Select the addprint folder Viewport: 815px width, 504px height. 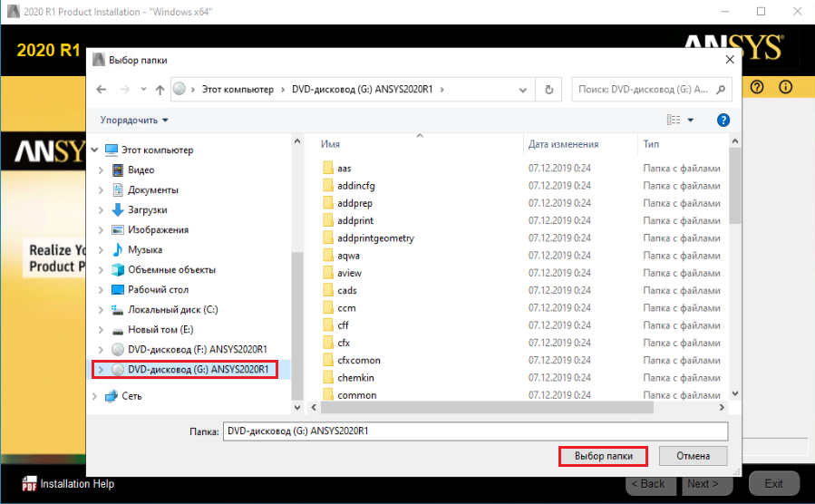click(x=355, y=221)
